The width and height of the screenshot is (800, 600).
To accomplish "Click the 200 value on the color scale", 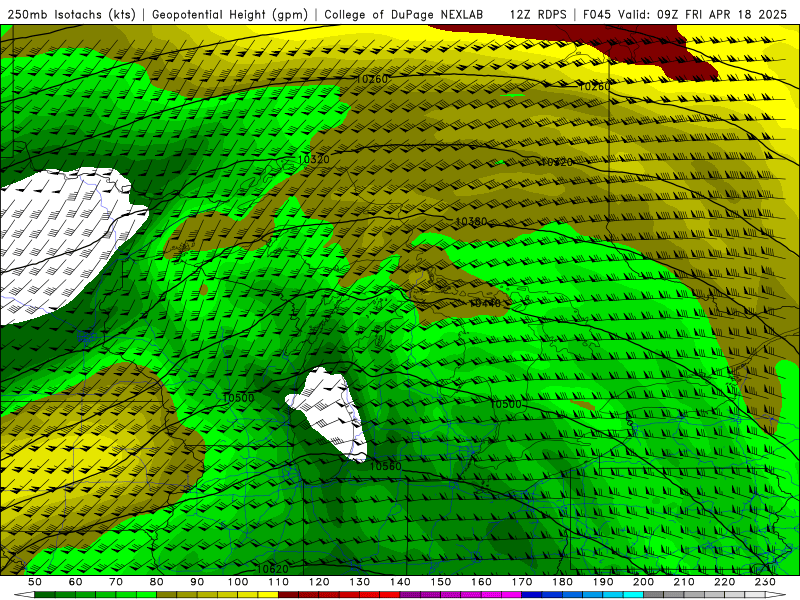I will click(x=644, y=582).
